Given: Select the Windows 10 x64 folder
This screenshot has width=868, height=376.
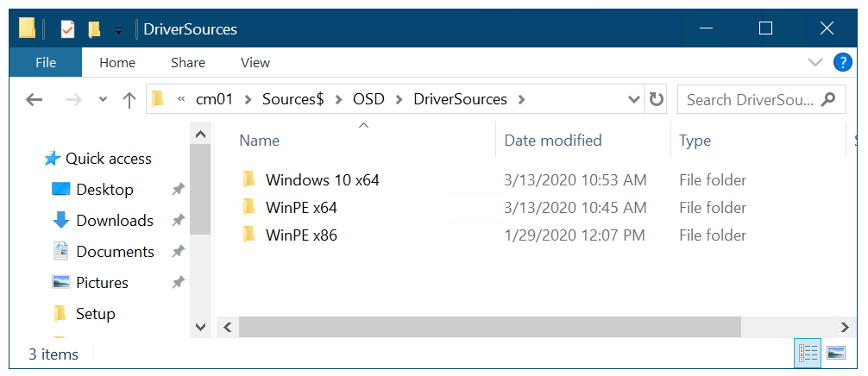Looking at the screenshot, I should 322,180.
